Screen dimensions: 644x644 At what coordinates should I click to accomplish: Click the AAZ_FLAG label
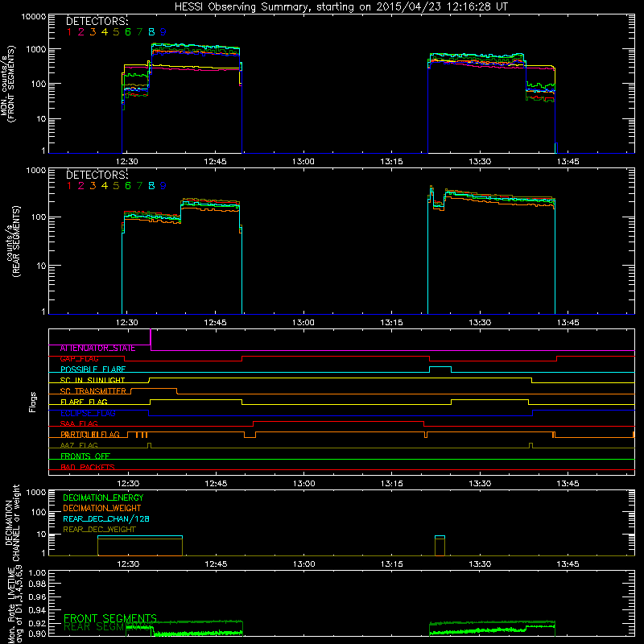pos(79,446)
